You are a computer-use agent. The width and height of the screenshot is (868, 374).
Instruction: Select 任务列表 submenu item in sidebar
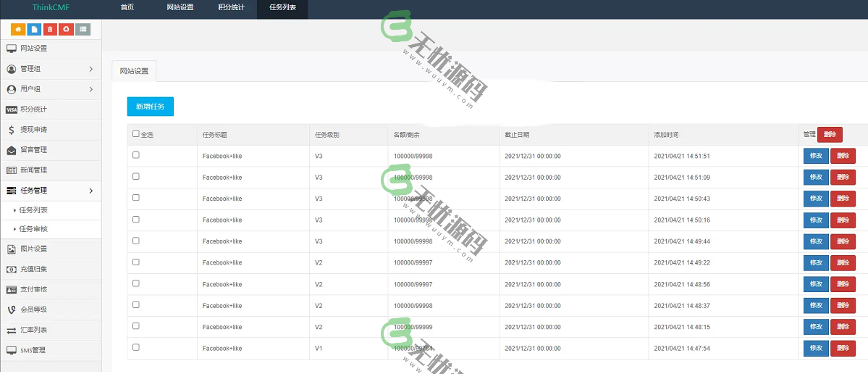tap(33, 210)
